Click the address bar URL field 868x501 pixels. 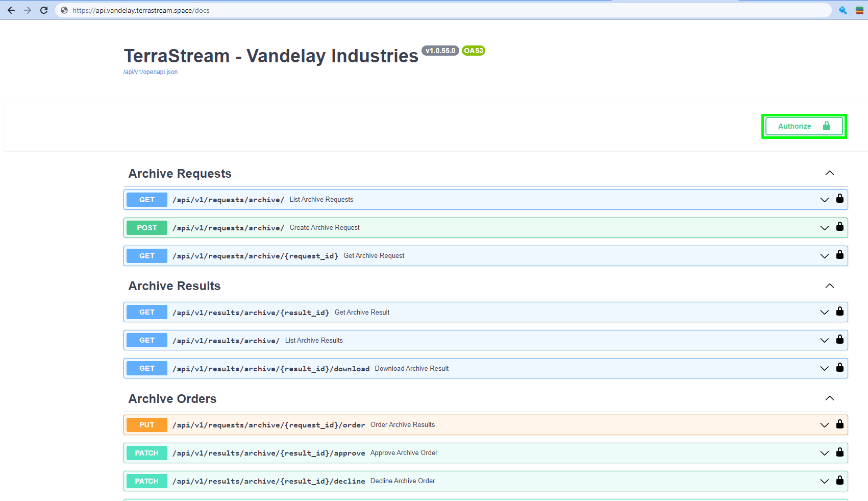[x=443, y=10]
